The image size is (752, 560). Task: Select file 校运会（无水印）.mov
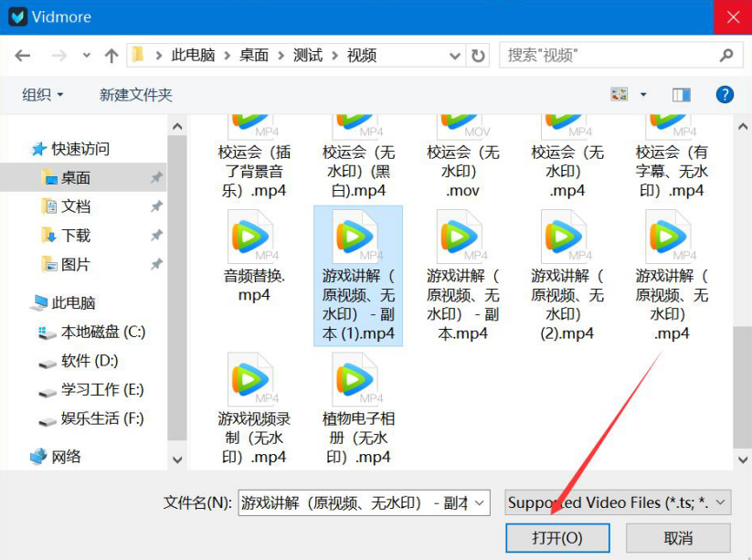tap(463, 157)
